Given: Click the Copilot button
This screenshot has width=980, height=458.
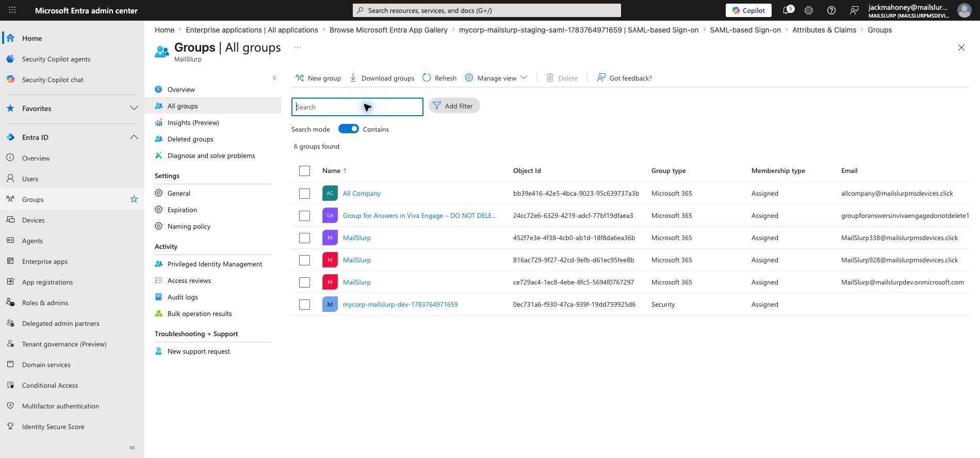Looking at the screenshot, I should pos(748,10).
